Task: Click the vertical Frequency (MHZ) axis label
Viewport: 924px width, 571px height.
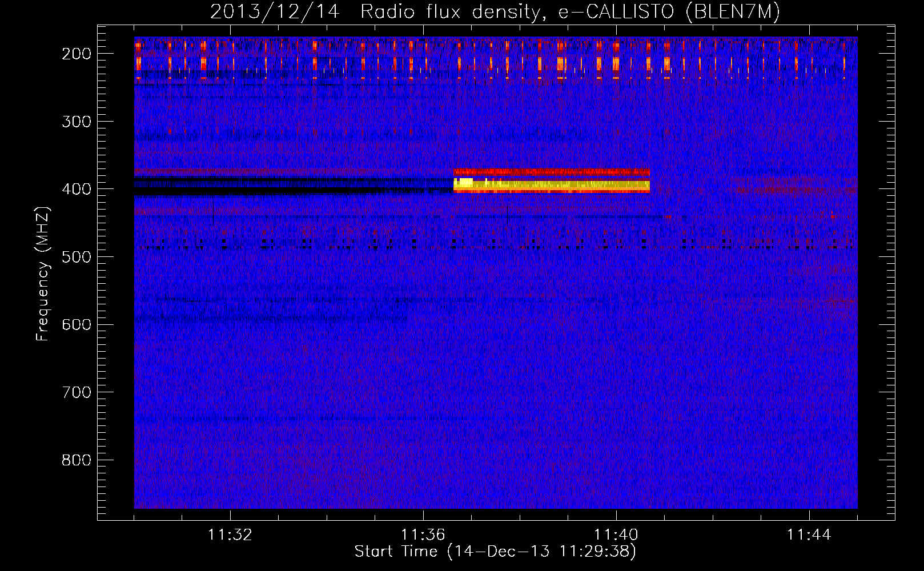Action: point(43,274)
